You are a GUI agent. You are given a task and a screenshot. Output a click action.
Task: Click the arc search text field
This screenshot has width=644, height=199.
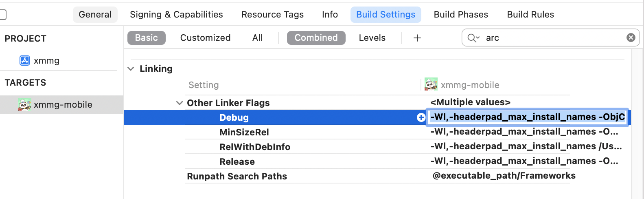550,38
